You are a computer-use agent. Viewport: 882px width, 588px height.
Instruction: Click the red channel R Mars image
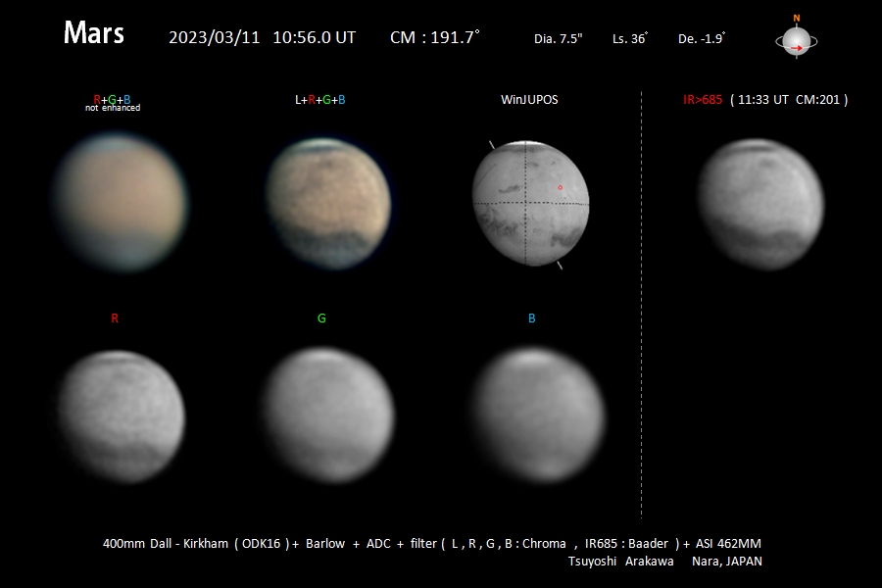(121, 416)
